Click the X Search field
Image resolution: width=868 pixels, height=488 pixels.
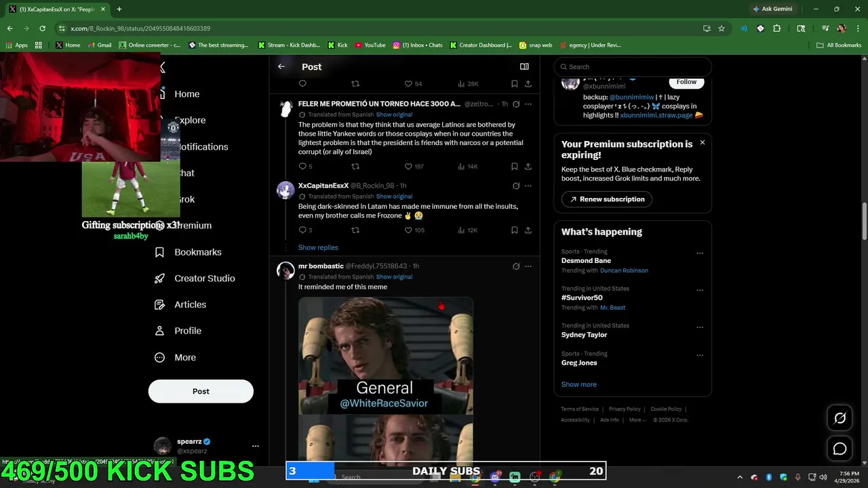[x=633, y=66]
